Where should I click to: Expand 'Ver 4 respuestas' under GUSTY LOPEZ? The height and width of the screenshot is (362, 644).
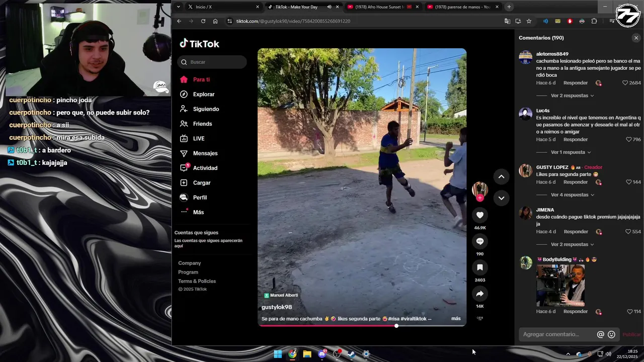[572, 195]
